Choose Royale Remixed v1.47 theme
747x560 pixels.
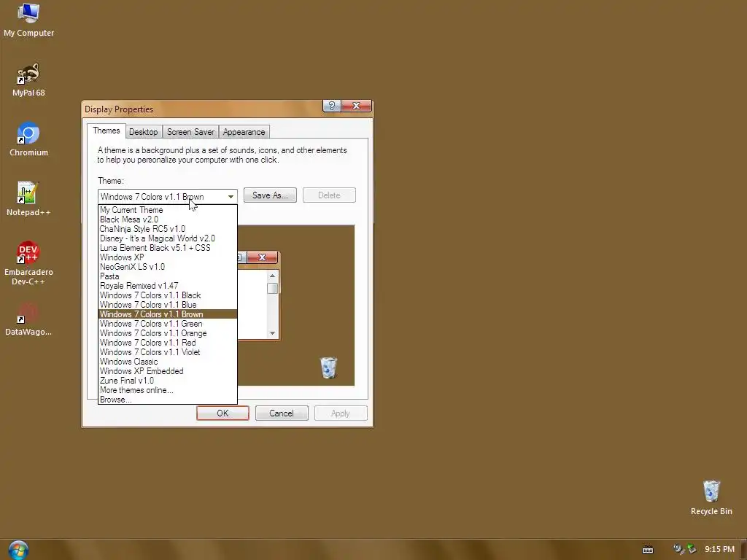coord(167,286)
